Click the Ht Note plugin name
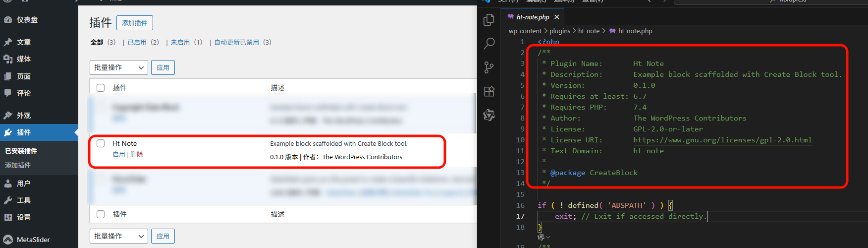Image resolution: width=868 pixels, height=248 pixels. click(124, 143)
